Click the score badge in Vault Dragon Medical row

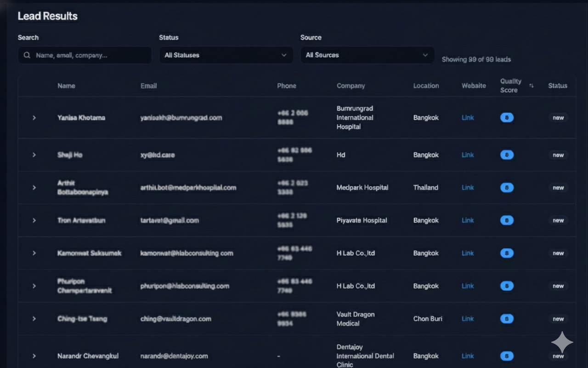pyautogui.click(x=506, y=318)
